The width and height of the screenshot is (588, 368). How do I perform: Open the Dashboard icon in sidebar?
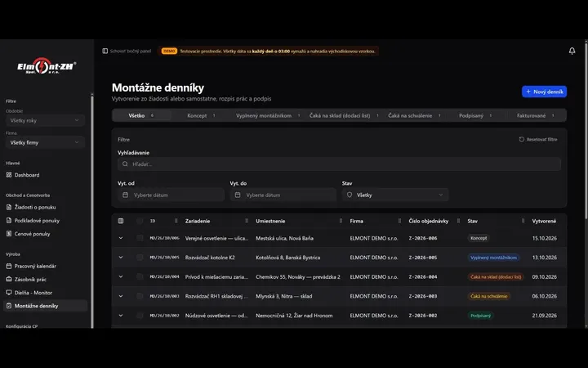[x=9, y=175]
